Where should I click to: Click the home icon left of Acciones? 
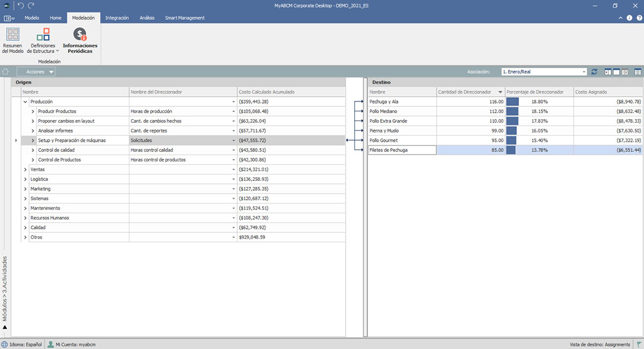click(x=5, y=71)
